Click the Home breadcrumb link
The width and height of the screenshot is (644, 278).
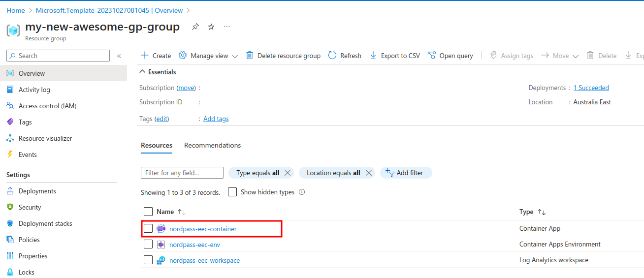[16, 10]
